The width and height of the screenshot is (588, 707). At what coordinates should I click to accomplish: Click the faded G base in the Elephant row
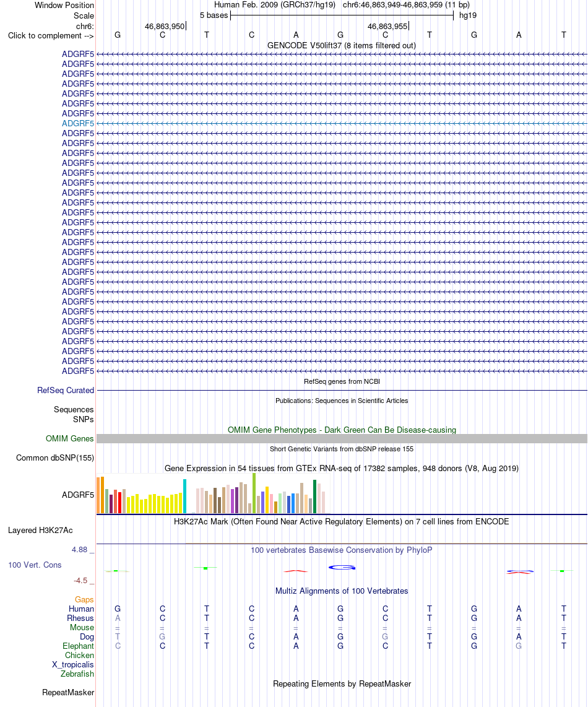(519, 646)
